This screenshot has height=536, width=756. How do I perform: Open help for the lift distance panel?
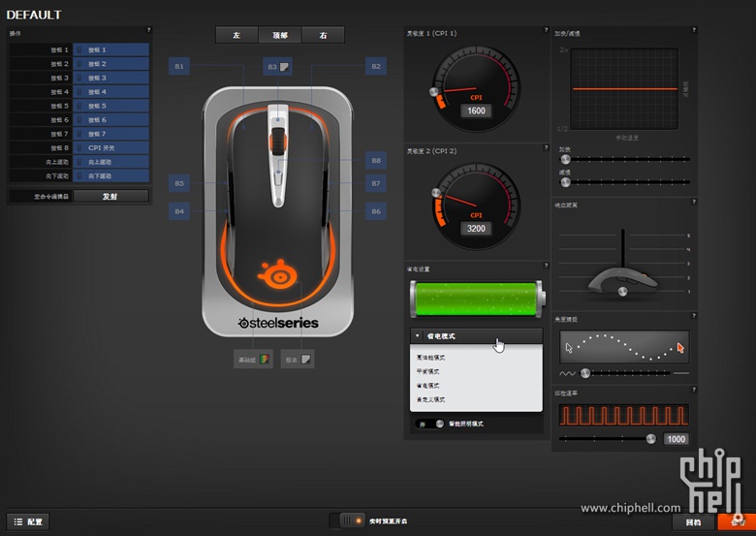[694, 202]
